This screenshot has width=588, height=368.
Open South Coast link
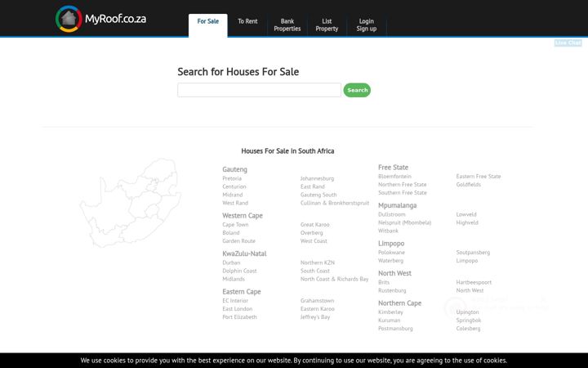315,271
